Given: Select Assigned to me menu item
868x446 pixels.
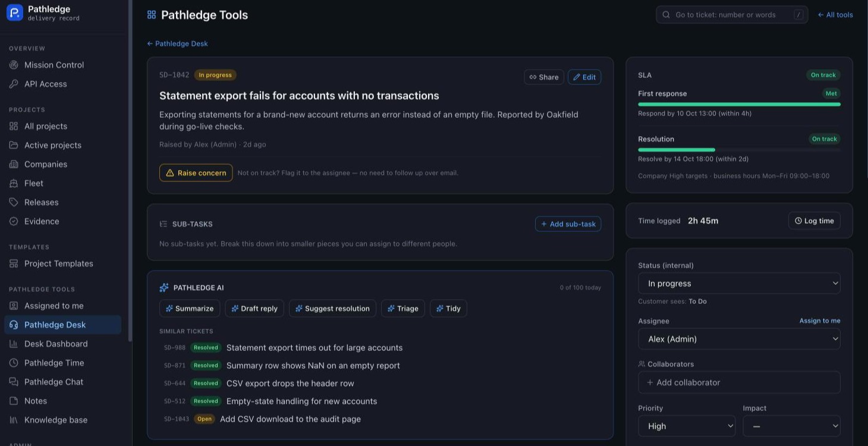Looking at the screenshot, I should 62,306.
